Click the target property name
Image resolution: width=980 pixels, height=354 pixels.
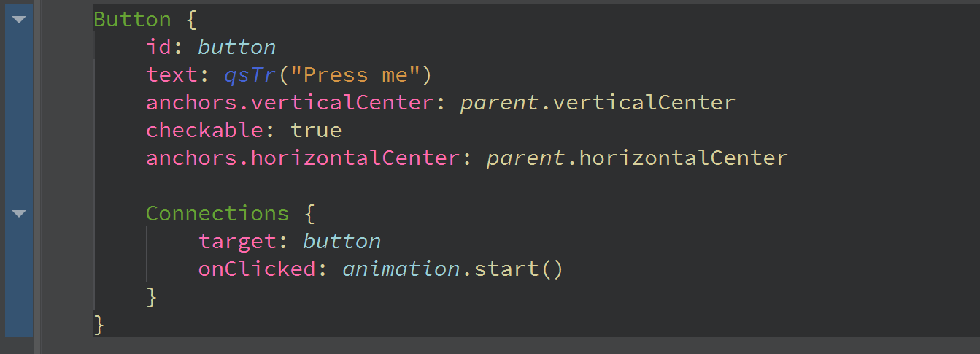click(x=237, y=242)
